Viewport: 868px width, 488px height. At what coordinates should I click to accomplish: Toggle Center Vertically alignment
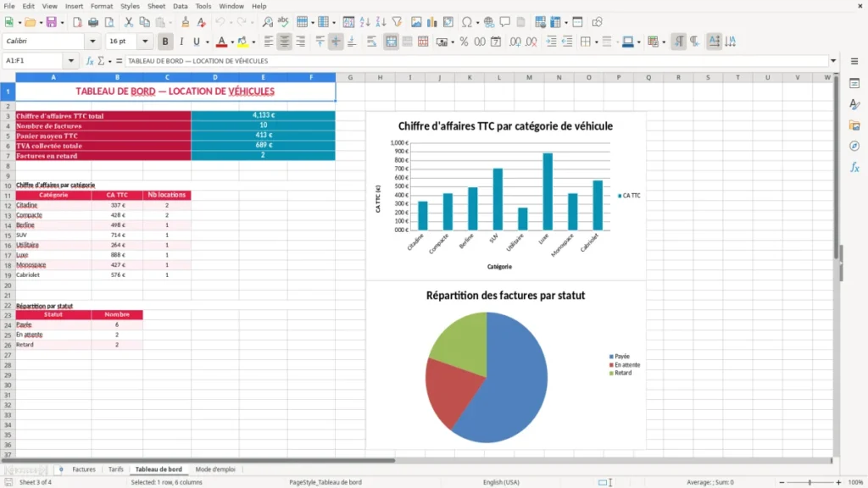pos(336,42)
